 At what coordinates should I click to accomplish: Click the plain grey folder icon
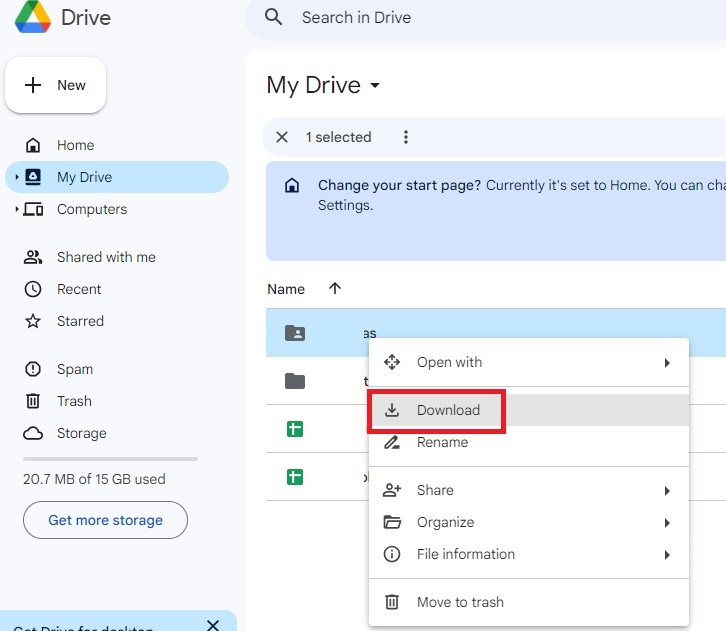(295, 381)
